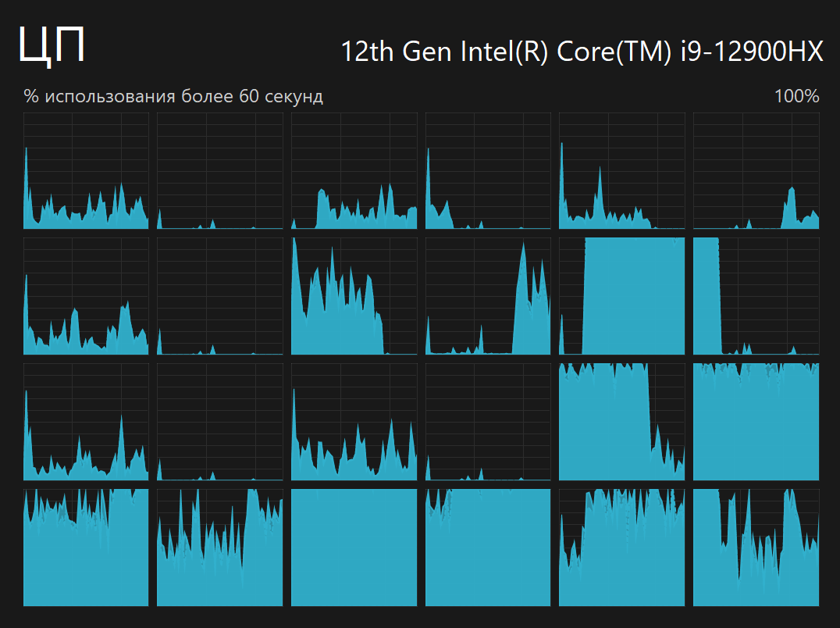Click the 12th Gen Intel Core i9-12900HX label
The height and width of the screenshot is (628, 840).
(x=582, y=52)
